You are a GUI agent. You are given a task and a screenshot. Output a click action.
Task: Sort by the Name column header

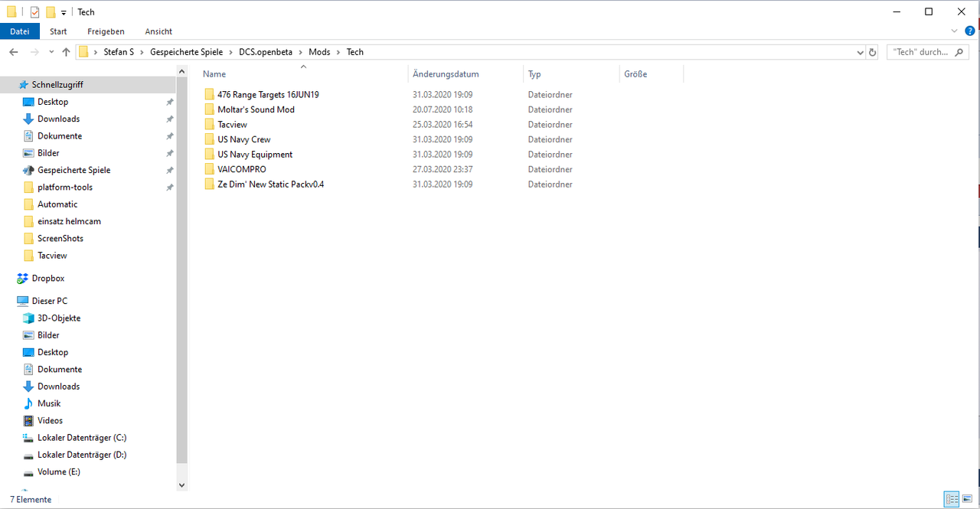coord(214,74)
